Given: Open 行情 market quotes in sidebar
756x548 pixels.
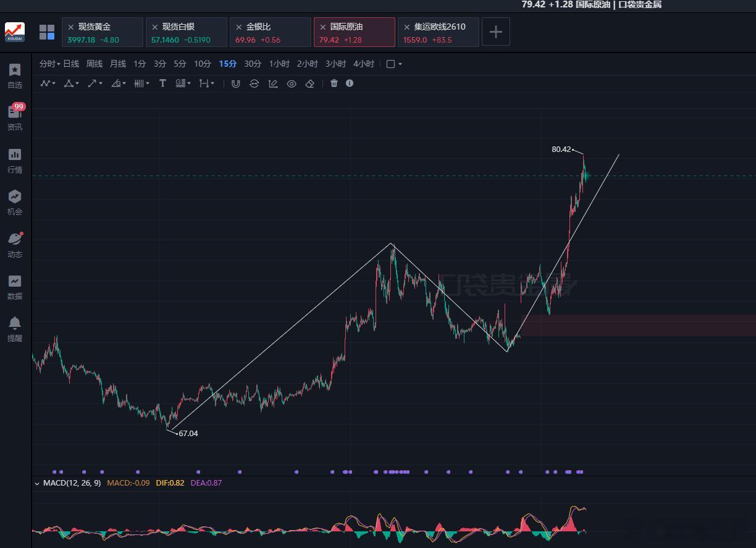Looking at the screenshot, I should click(15, 160).
